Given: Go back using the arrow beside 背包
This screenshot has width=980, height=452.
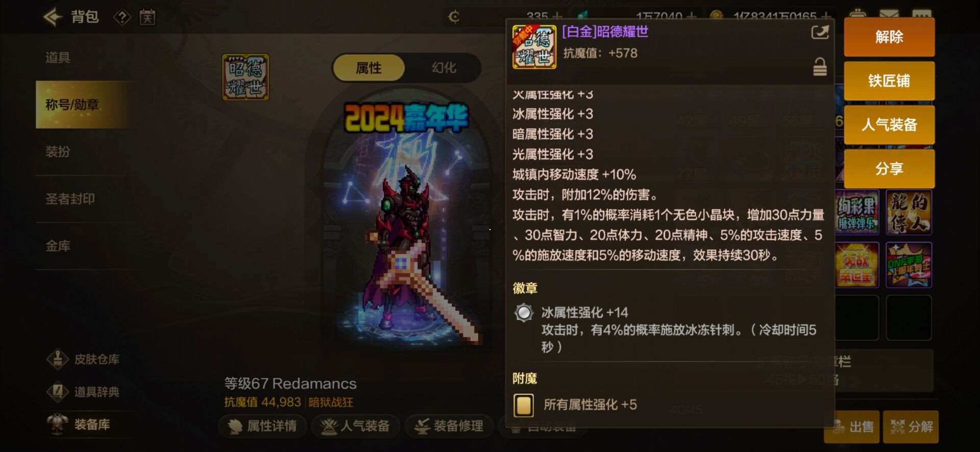Looking at the screenshot, I should (x=53, y=17).
